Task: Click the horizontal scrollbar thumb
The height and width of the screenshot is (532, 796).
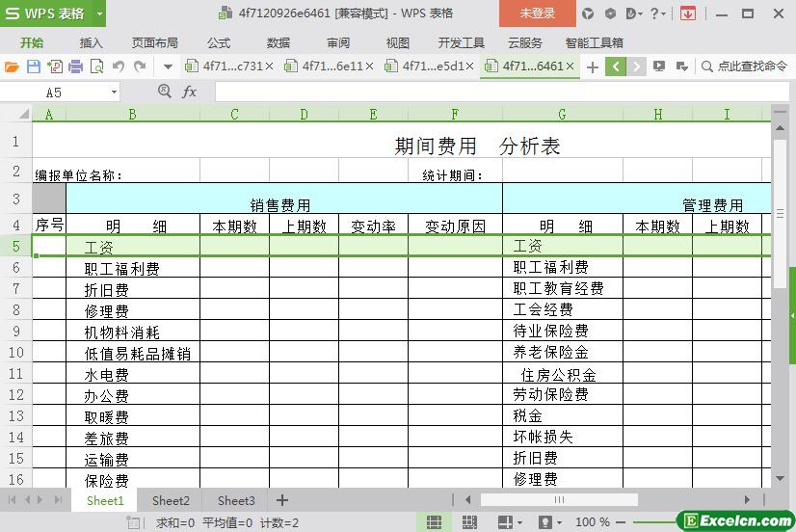Action: click(559, 500)
